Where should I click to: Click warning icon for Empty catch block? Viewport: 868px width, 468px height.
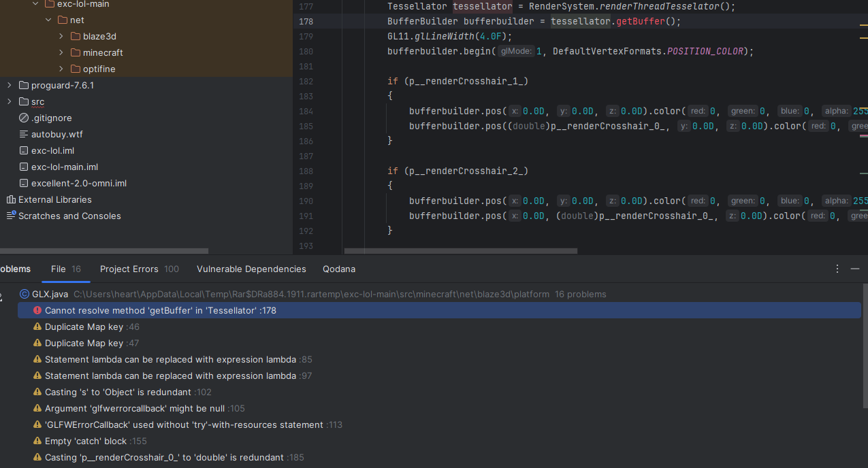[x=37, y=441]
